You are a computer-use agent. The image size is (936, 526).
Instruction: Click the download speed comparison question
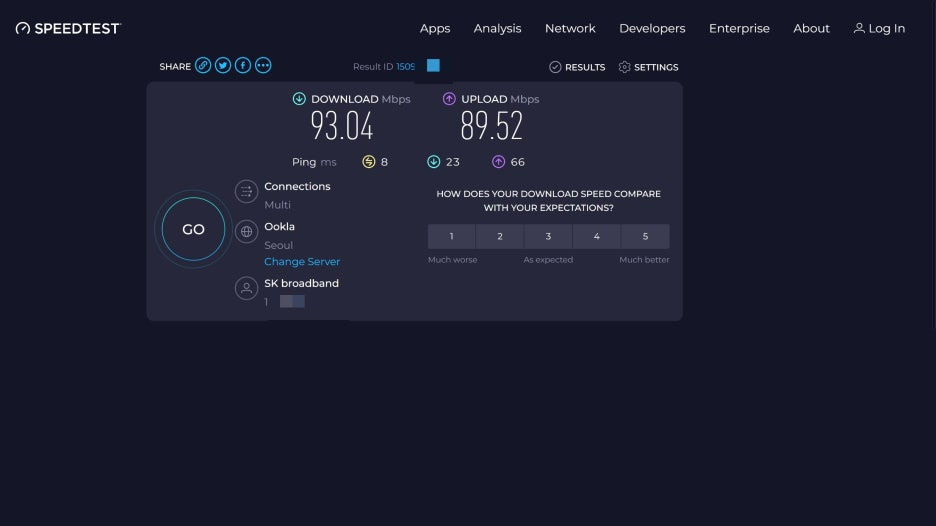[549, 201]
